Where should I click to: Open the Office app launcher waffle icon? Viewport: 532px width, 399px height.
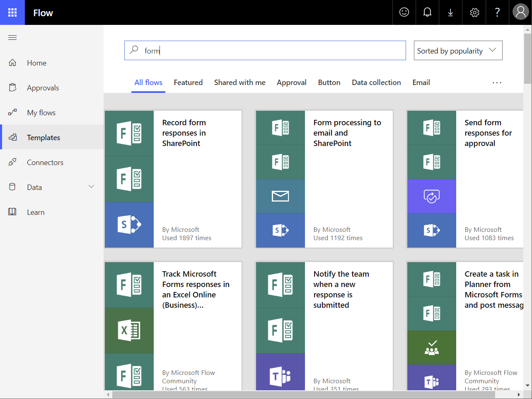pyautogui.click(x=12, y=12)
